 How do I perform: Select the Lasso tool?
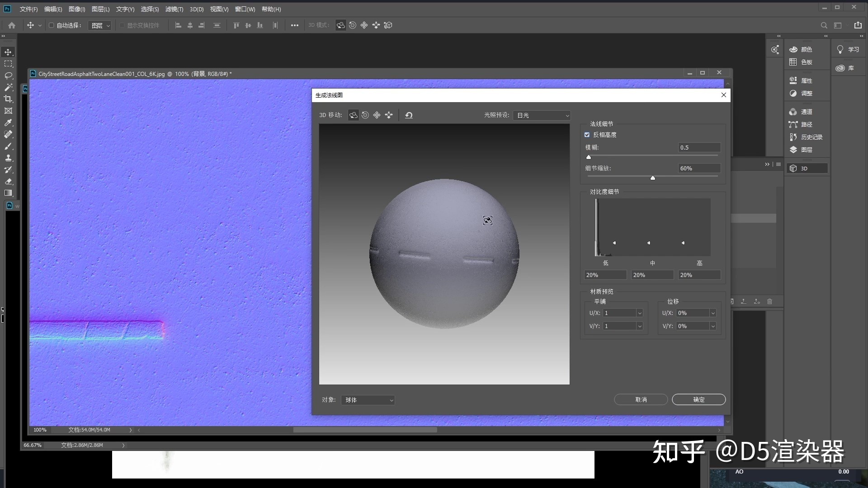coord(8,75)
